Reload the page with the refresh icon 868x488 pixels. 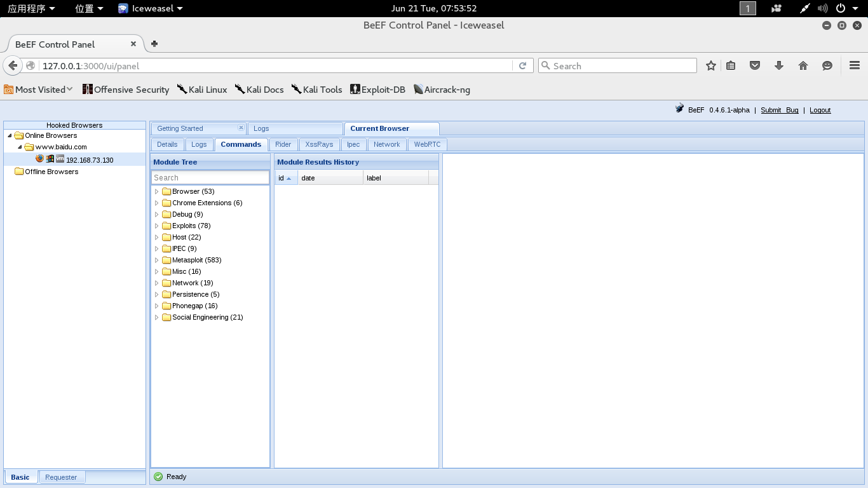[522, 65]
